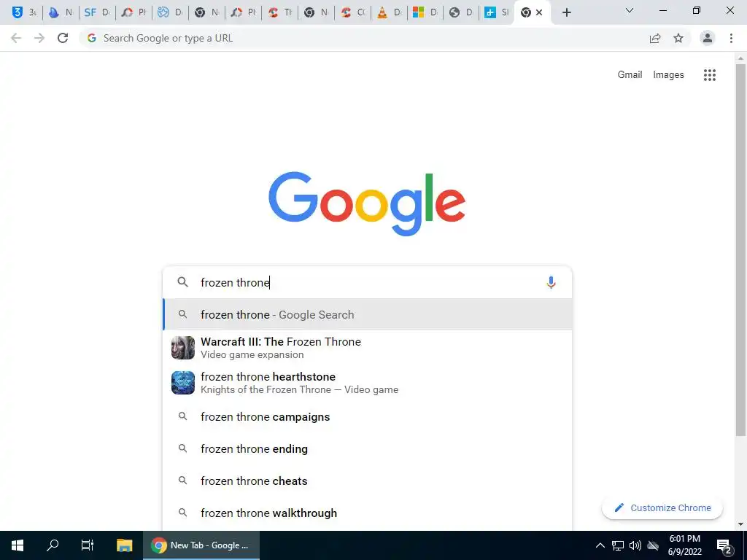The height and width of the screenshot is (560, 747).
Task: Click Customize Chrome button
Action: 662,507
